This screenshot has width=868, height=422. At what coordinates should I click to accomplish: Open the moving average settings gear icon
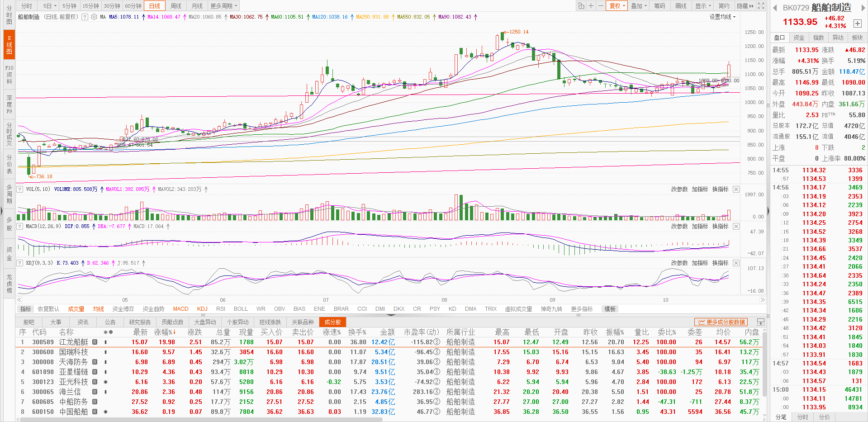click(94, 17)
